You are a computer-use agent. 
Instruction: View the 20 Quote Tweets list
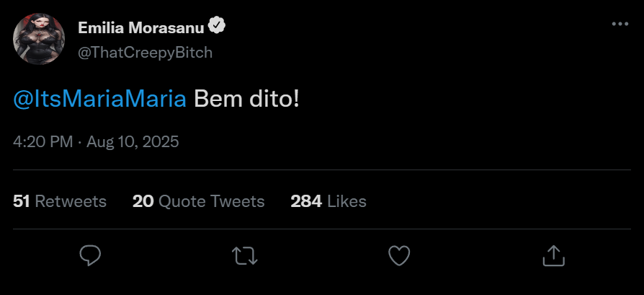(198, 201)
